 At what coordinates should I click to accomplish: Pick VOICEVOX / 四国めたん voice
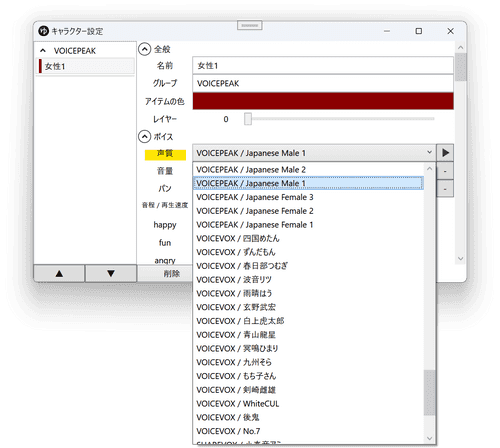pyautogui.click(x=308, y=238)
